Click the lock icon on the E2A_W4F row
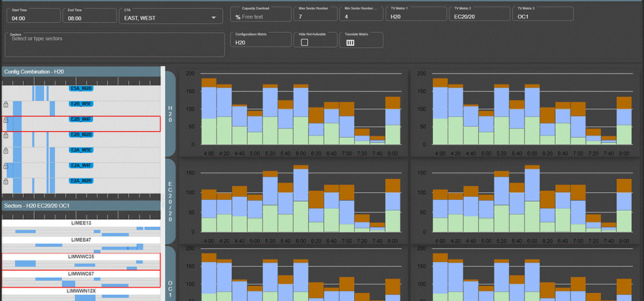 [x=6, y=166]
